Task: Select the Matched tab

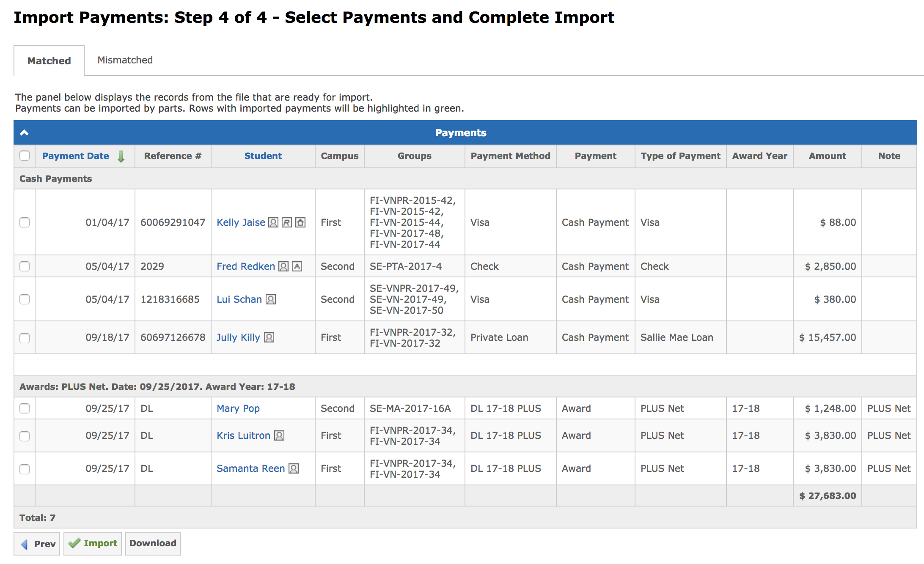Action: [49, 61]
